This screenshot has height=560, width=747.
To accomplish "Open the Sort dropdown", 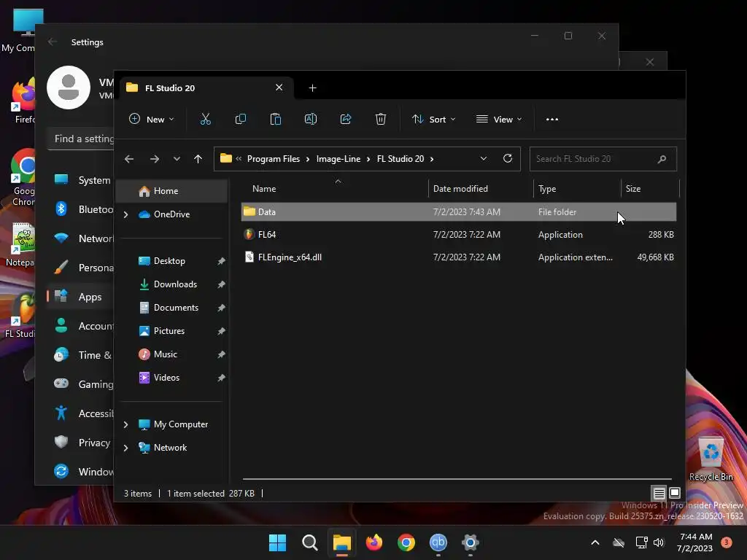I will pyautogui.click(x=433, y=119).
